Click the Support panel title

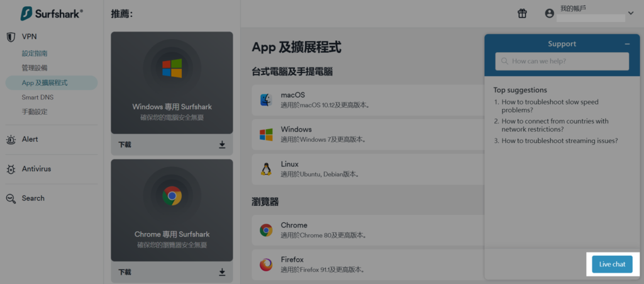(562, 44)
